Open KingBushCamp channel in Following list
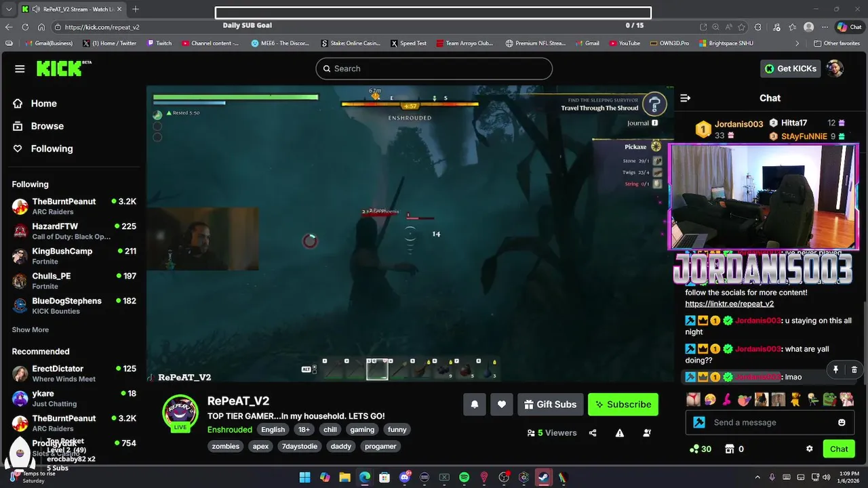Image resolution: width=868 pixels, height=488 pixels. point(74,256)
